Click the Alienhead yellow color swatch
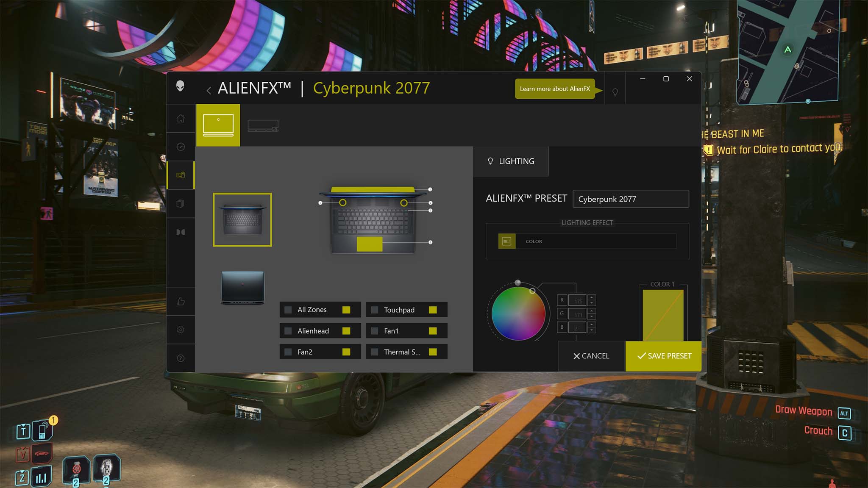Image resolution: width=868 pixels, height=488 pixels. (x=346, y=331)
